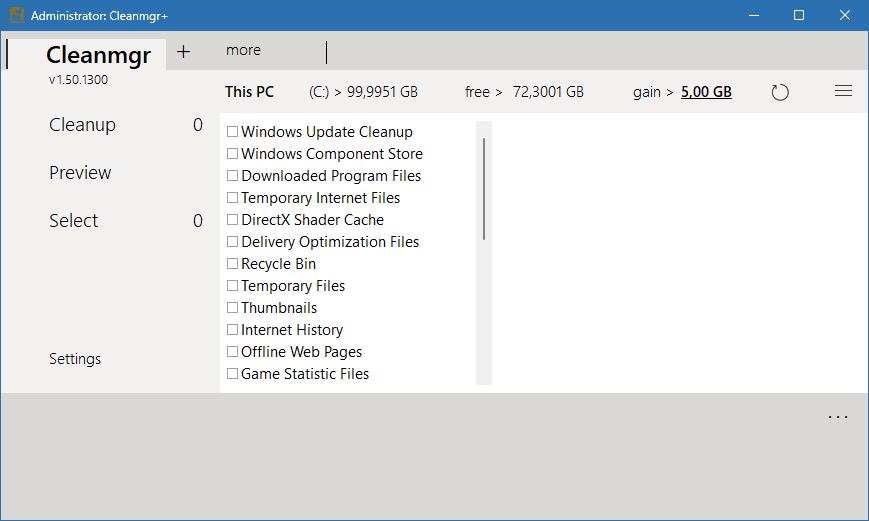Check Delivery Optimization Files
The width and height of the screenshot is (869, 521).
click(232, 242)
